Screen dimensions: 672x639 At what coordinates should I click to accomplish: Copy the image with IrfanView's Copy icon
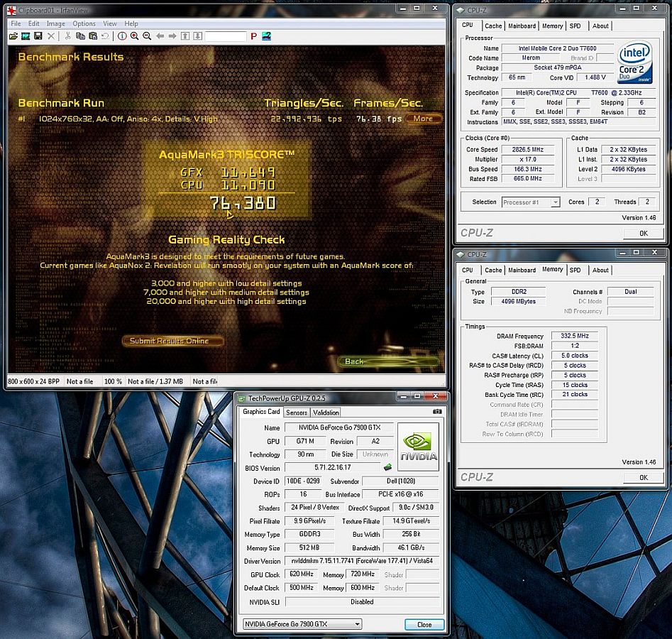point(80,36)
